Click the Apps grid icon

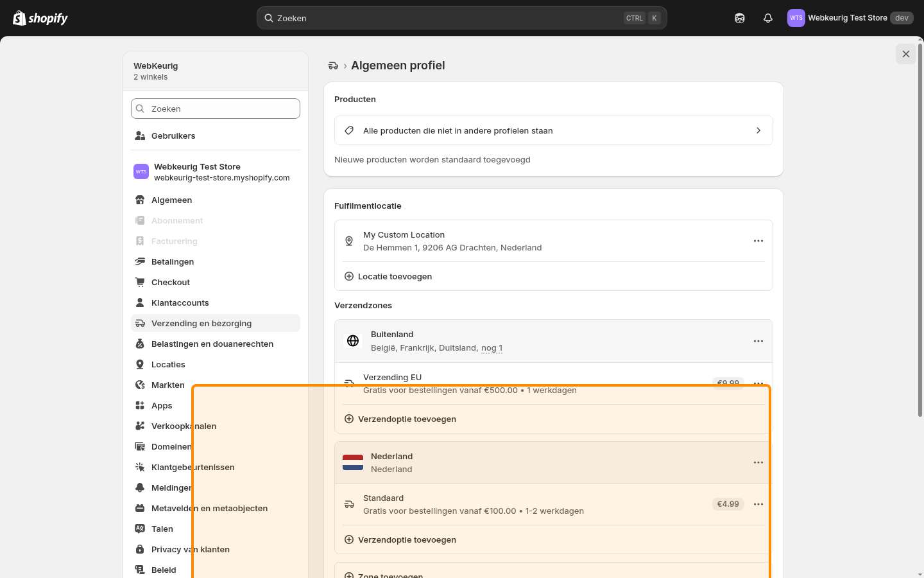coord(140,405)
